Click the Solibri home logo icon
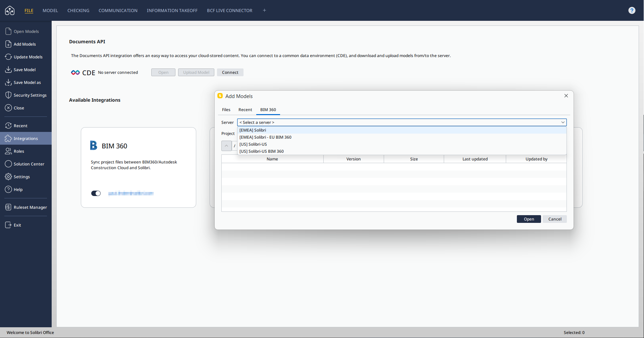644x338 pixels. [x=10, y=10]
